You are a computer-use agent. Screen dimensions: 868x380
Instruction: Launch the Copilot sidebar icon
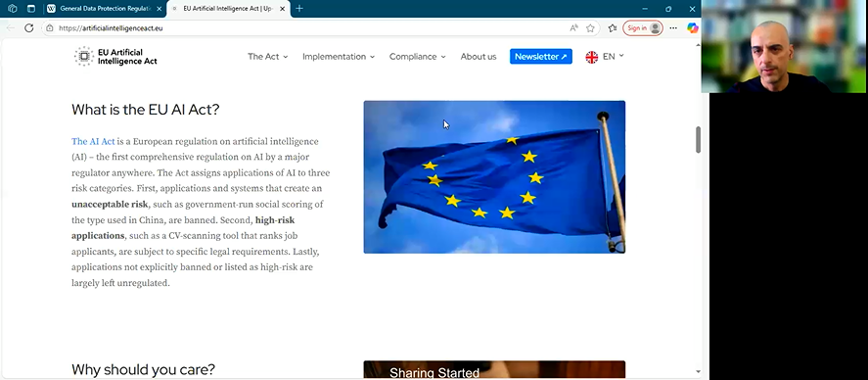[692, 27]
